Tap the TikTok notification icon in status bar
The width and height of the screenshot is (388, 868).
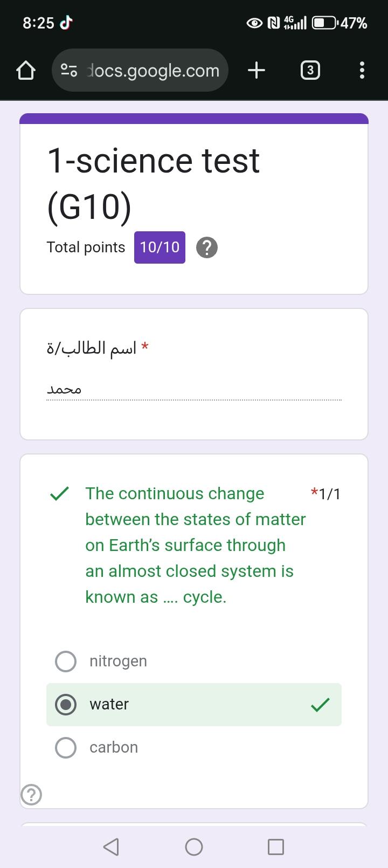(66, 23)
